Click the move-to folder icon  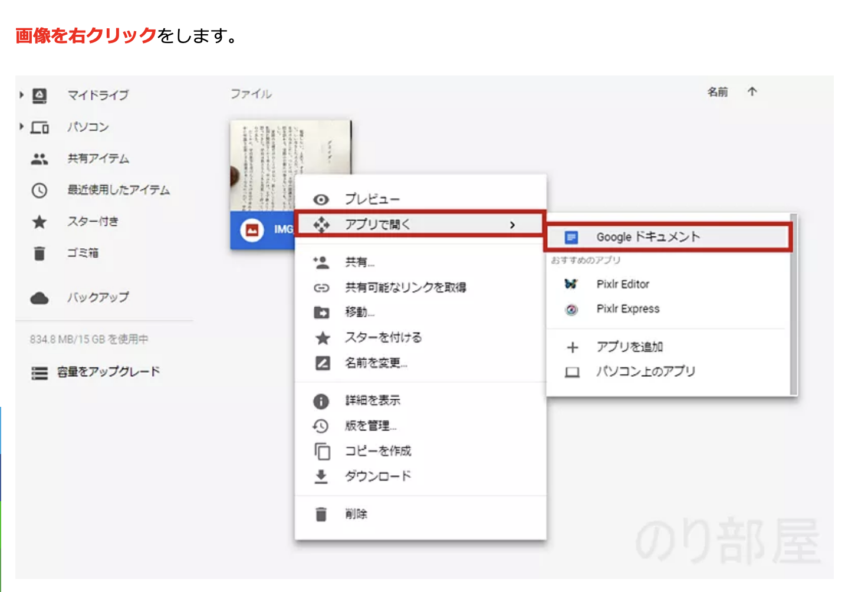[321, 313]
